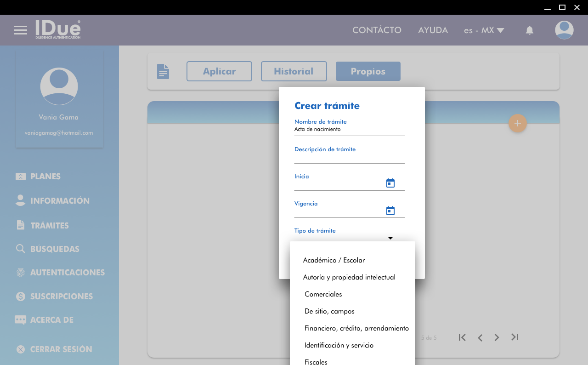Open TRÁMITES in the sidebar

(x=49, y=226)
